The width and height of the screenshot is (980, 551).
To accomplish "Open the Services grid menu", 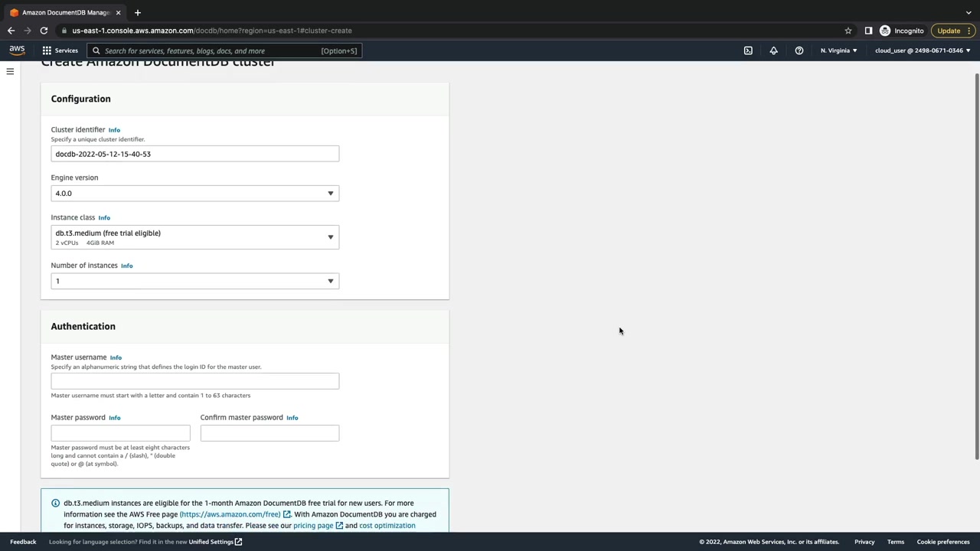I will coord(60,51).
